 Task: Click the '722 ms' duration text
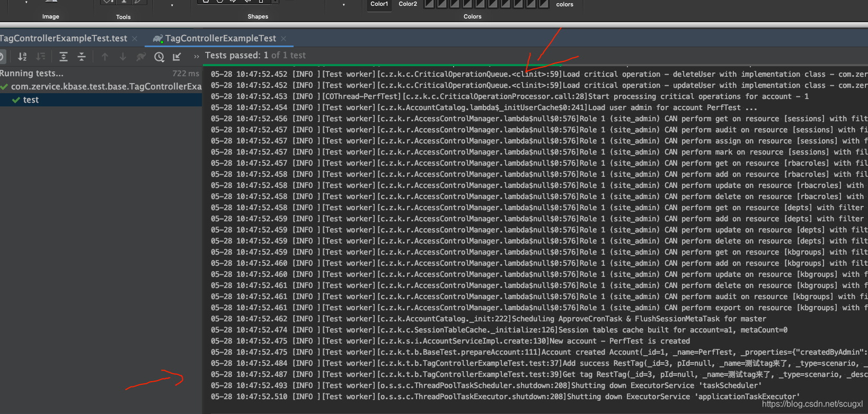tap(185, 74)
